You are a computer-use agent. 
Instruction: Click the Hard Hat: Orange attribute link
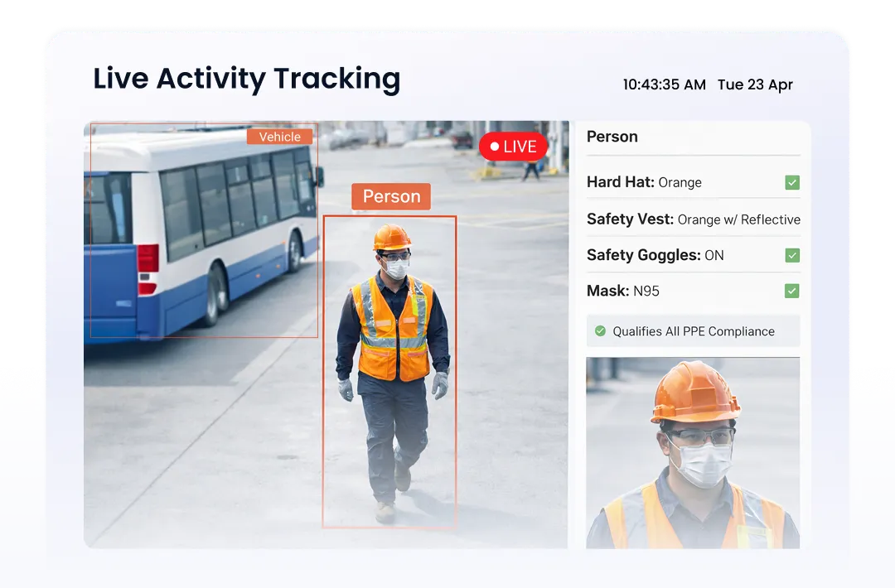click(644, 181)
